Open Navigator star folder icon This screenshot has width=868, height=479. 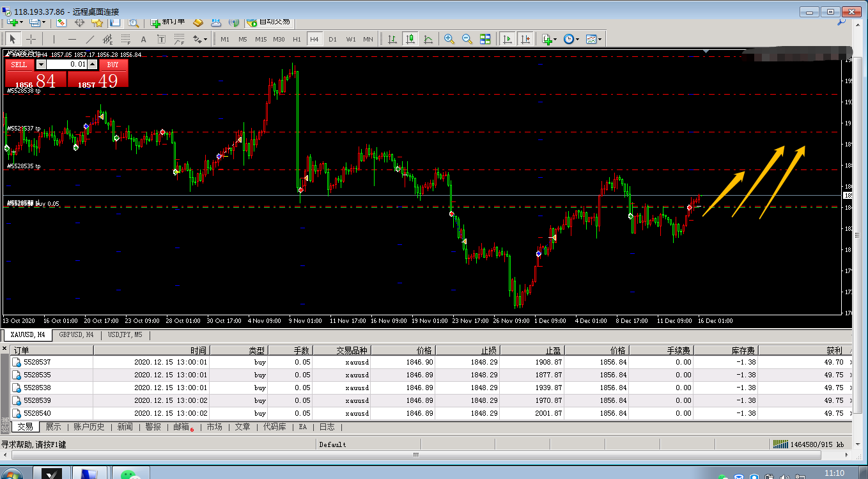(x=98, y=22)
